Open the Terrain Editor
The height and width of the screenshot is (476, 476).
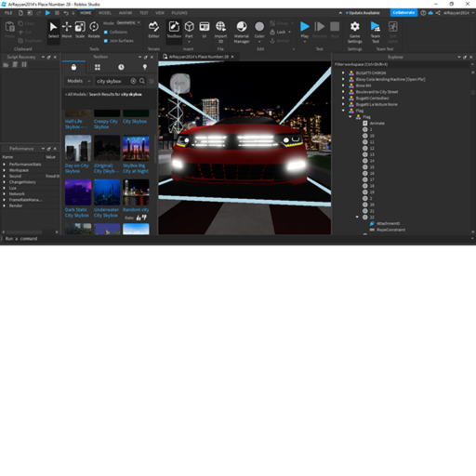(x=153, y=30)
